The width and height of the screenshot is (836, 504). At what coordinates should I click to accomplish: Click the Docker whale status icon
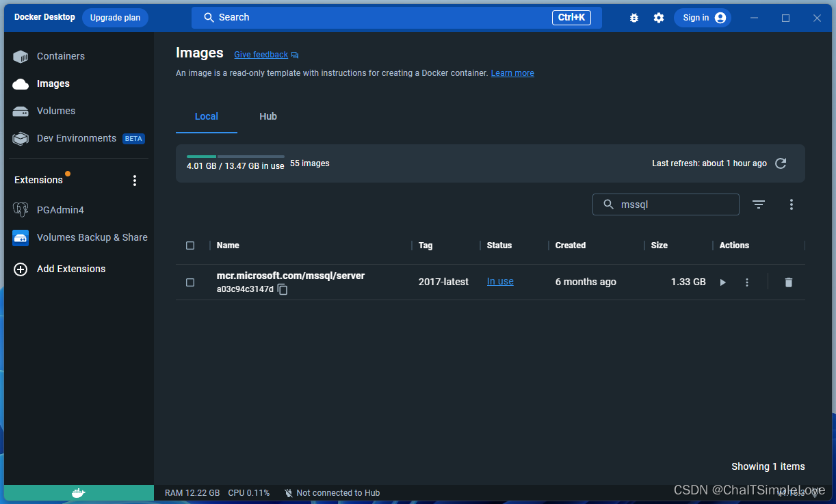tap(79, 493)
